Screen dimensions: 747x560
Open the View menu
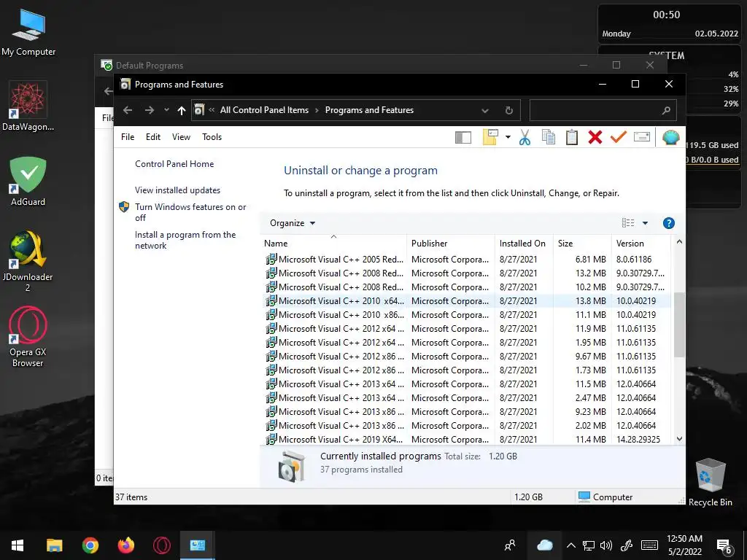181,137
